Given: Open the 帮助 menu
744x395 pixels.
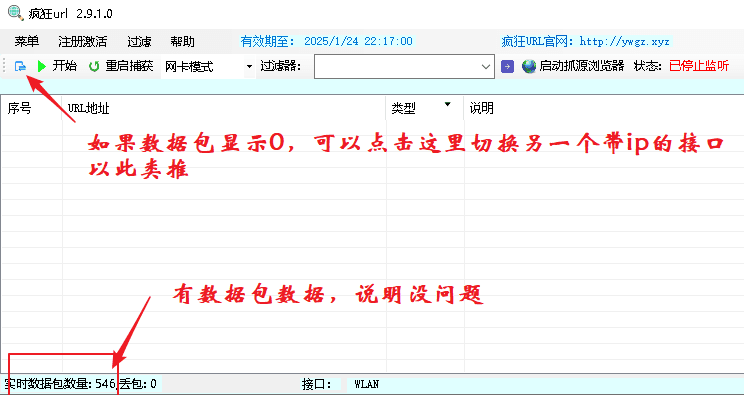Looking at the screenshot, I should 183,41.
